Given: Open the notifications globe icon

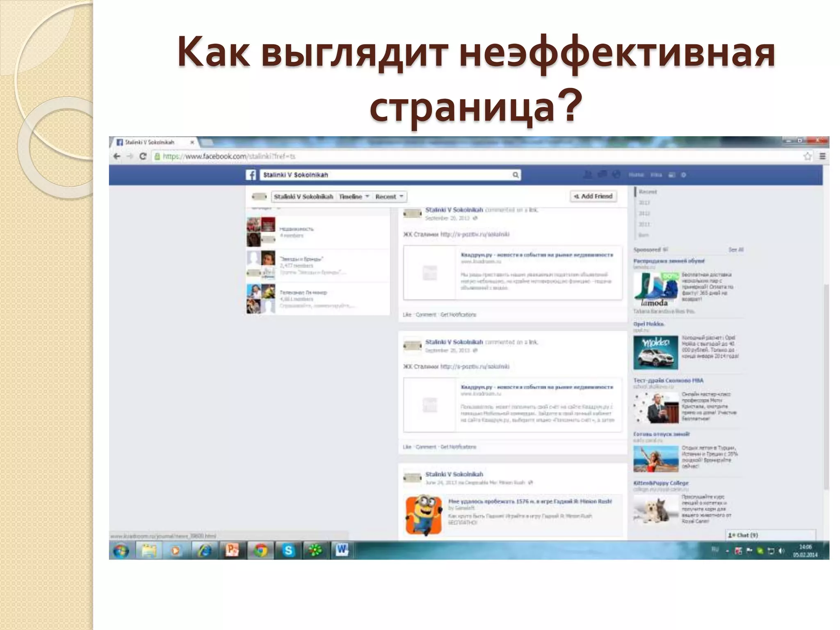Looking at the screenshot, I should coord(616,175).
